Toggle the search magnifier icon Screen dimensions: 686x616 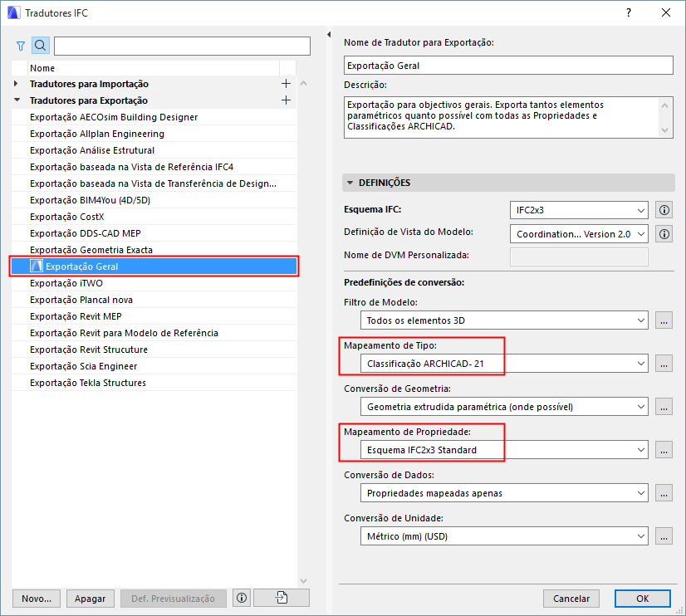40,46
